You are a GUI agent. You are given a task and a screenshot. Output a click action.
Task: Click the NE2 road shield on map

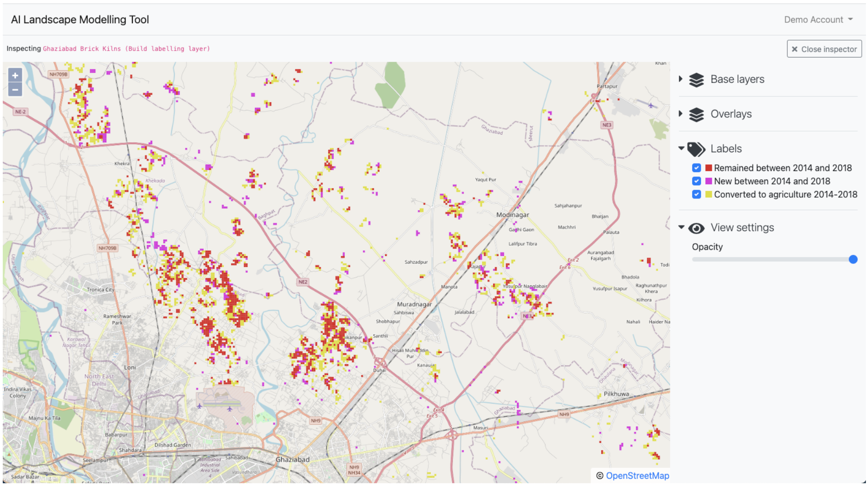pyautogui.click(x=303, y=282)
